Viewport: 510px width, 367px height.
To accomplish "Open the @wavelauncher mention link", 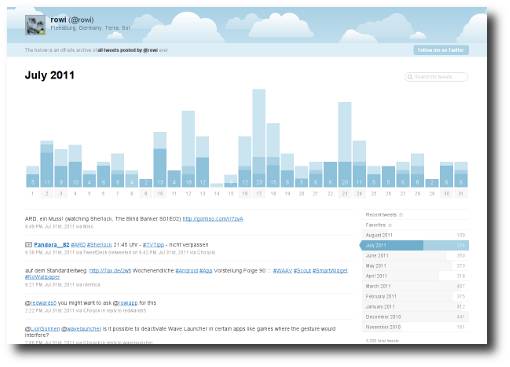I will pyautogui.click(x=81, y=329).
